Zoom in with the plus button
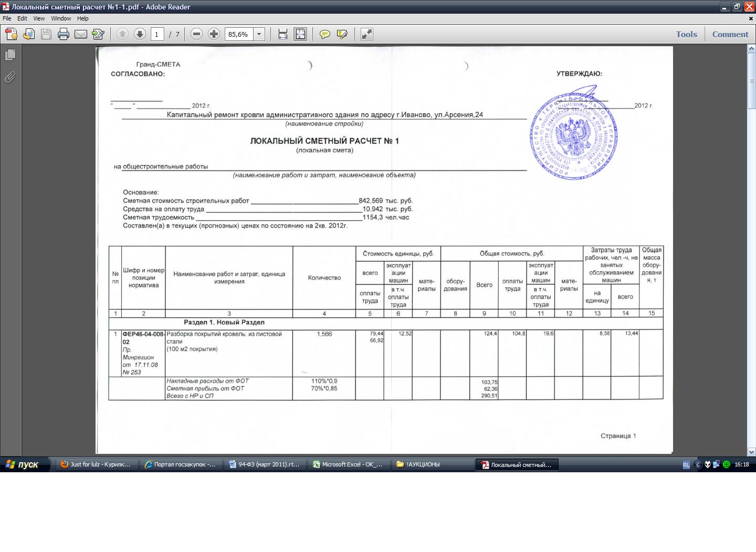This screenshot has height=552, width=756. point(214,35)
